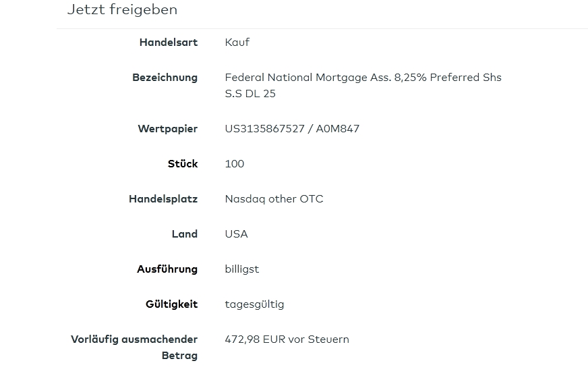
Task: Click the Land label
Action: tap(185, 234)
